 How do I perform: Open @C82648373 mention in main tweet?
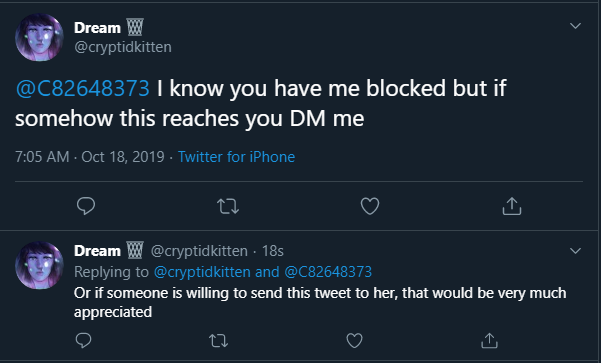(x=82, y=88)
